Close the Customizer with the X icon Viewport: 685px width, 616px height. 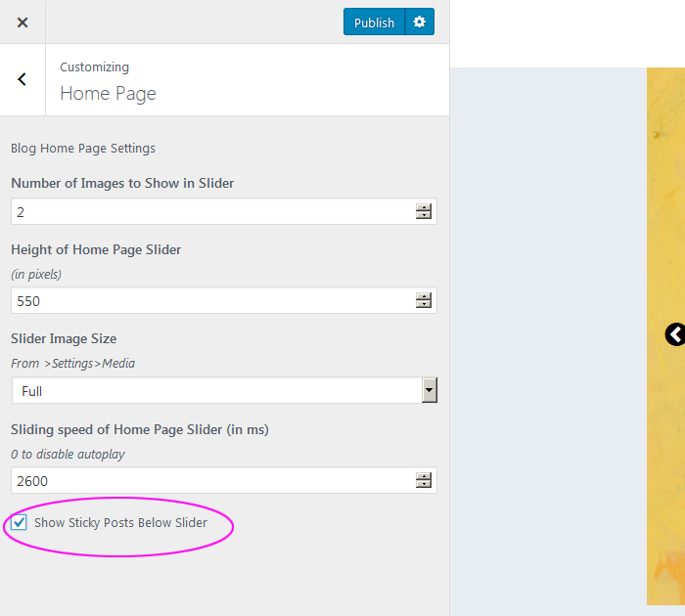[23, 22]
